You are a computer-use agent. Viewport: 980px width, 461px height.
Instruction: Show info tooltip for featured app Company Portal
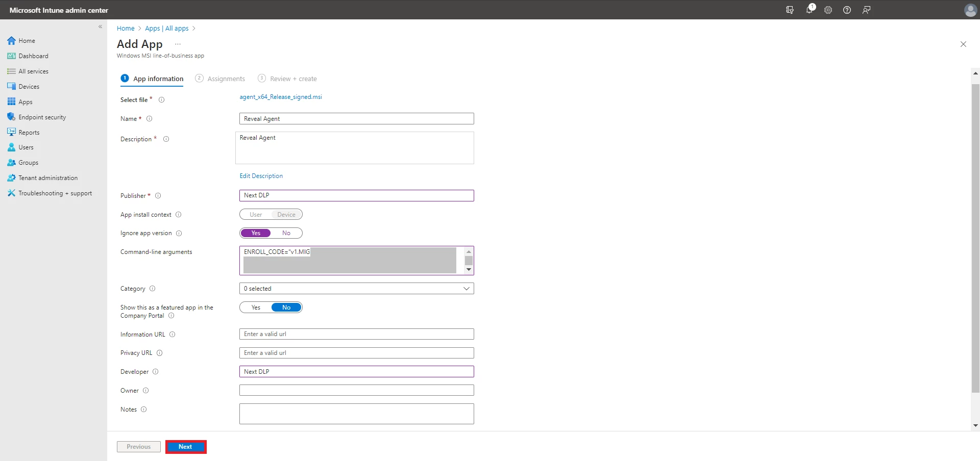(x=171, y=316)
